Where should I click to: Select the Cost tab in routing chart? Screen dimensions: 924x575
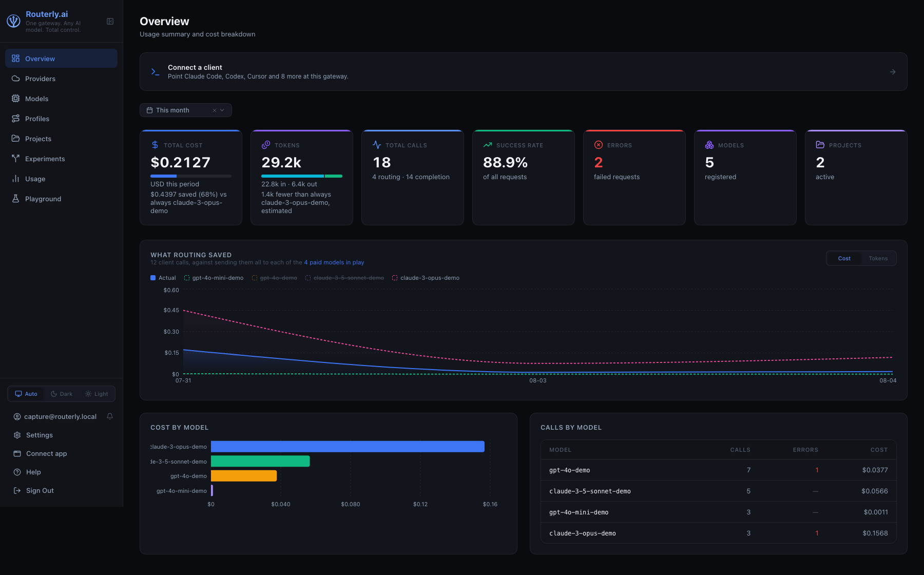[x=844, y=258]
